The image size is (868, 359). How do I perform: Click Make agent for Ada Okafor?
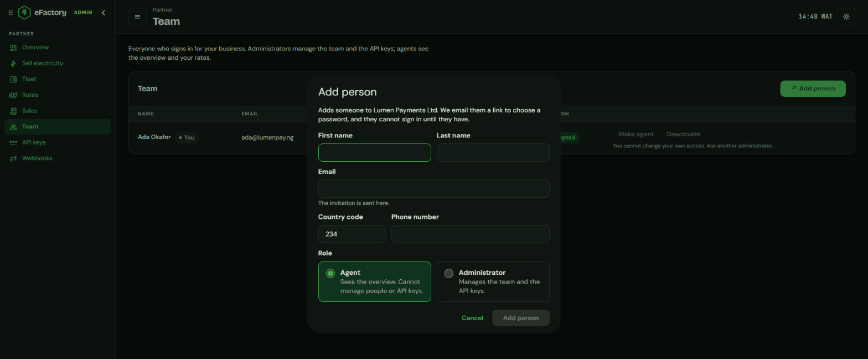click(636, 135)
